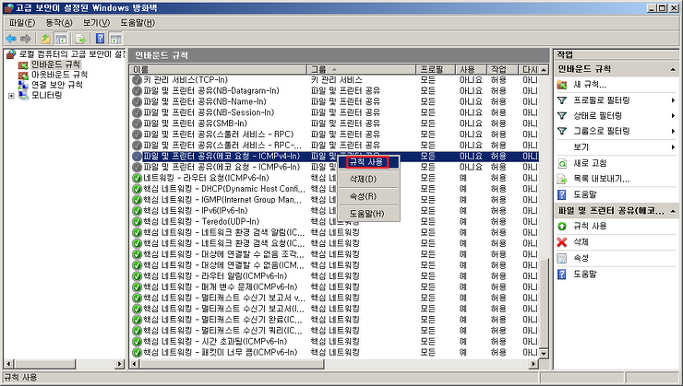Select the 네트워킹 - 라우터 요청(ICMPv6-In) row
Image resolution: width=683 pixels, height=386 pixels.
pyautogui.click(x=334, y=178)
